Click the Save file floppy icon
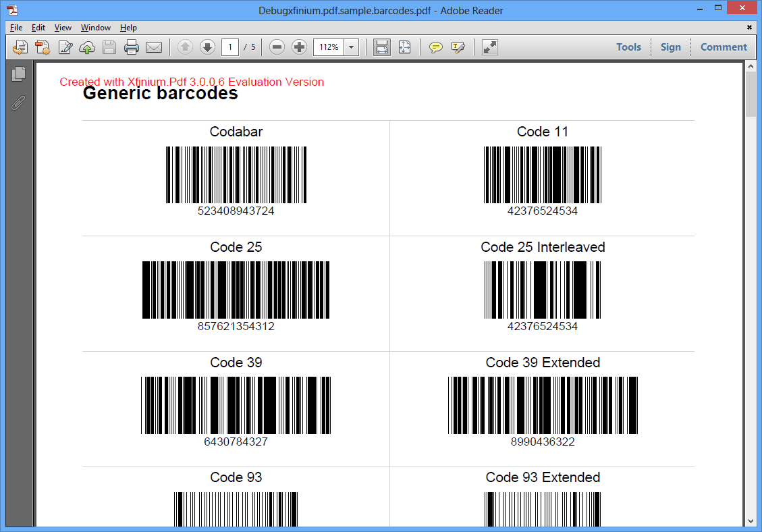This screenshot has height=532, width=762. (x=109, y=47)
